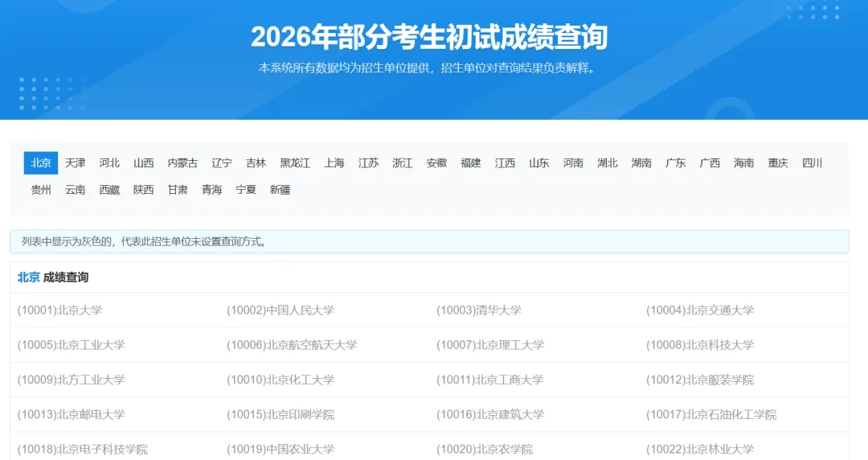The height and width of the screenshot is (460, 868).
Task: Open the 山东 province tab
Action: (x=539, y=163)
